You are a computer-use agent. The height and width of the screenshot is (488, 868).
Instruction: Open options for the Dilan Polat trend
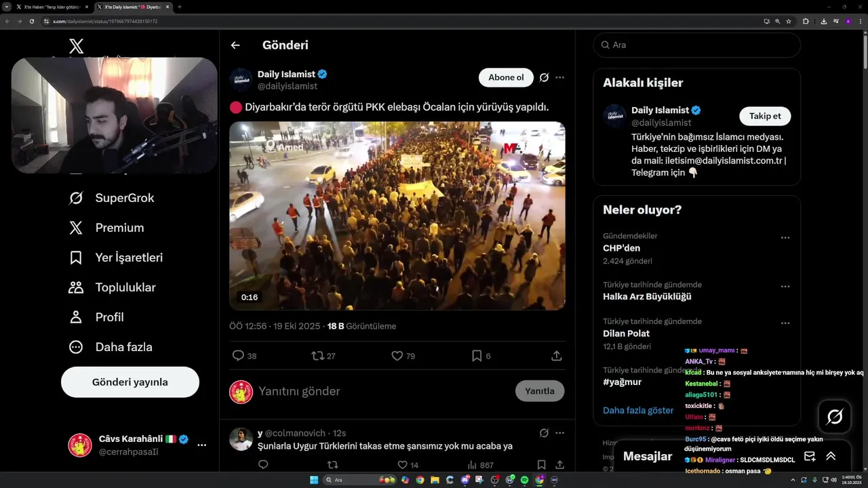(785, 323)
